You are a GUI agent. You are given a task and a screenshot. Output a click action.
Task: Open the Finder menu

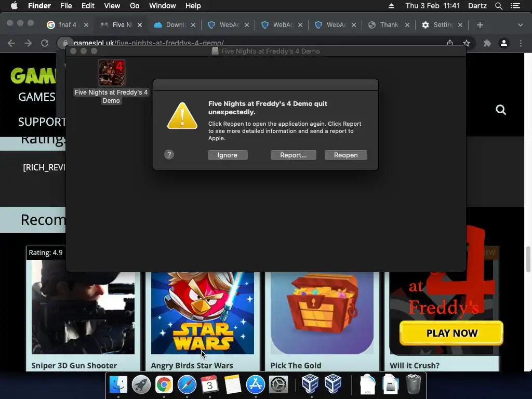click(x=39, y=6)
